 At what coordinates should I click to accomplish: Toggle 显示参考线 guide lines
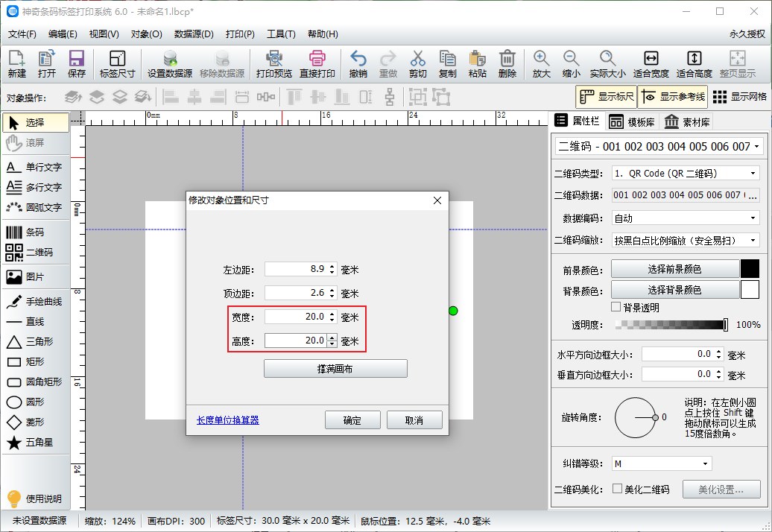673,97
